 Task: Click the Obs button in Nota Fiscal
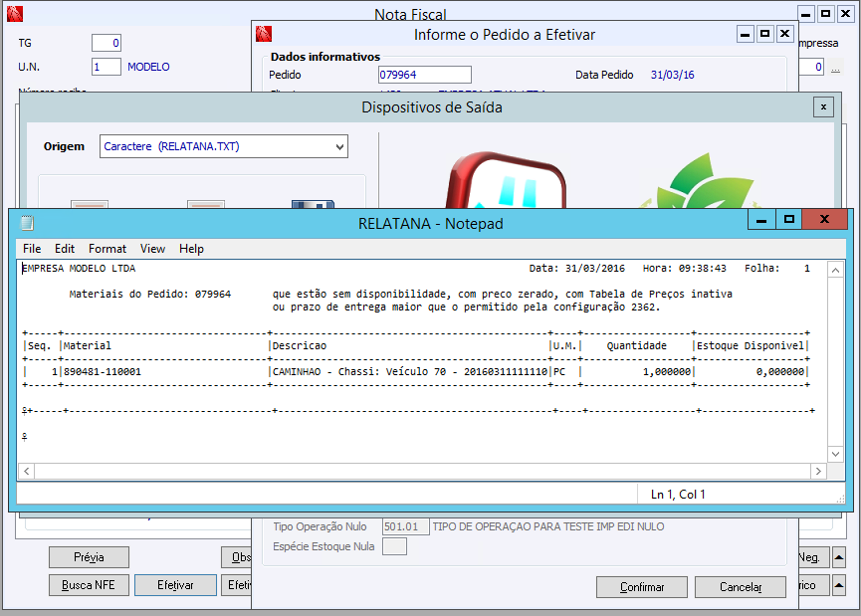coord(237,557)
